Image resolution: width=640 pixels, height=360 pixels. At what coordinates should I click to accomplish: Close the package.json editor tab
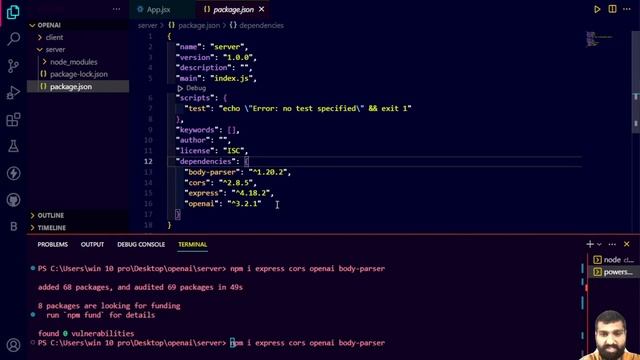pyautogui.click(x=262, y=9)
